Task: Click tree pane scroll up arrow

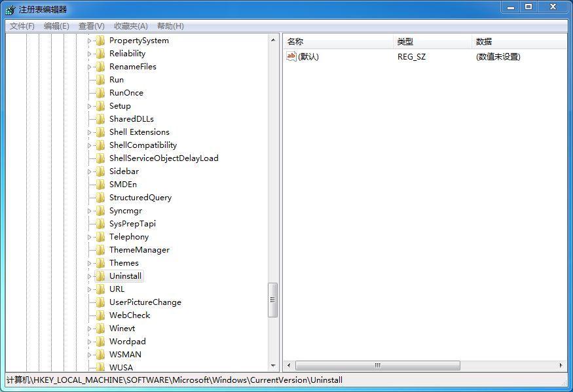Action: (x=273, y=39)
